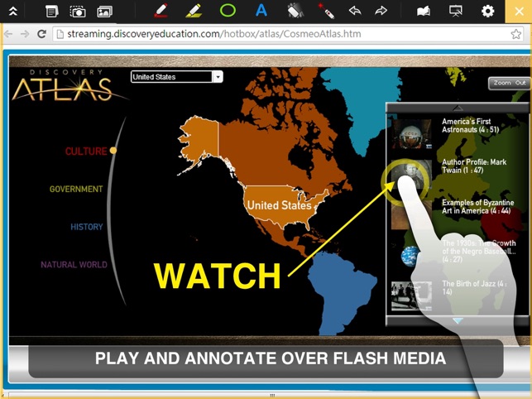Select the eraser tool
Viewport: 532px width, 399px height.
[295, 11]
